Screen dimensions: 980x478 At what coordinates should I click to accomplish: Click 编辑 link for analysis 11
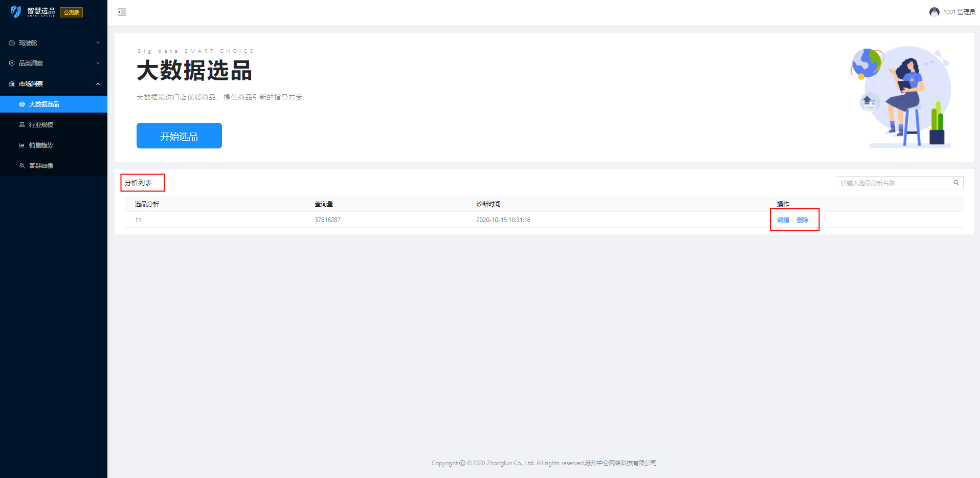(783, 220)
